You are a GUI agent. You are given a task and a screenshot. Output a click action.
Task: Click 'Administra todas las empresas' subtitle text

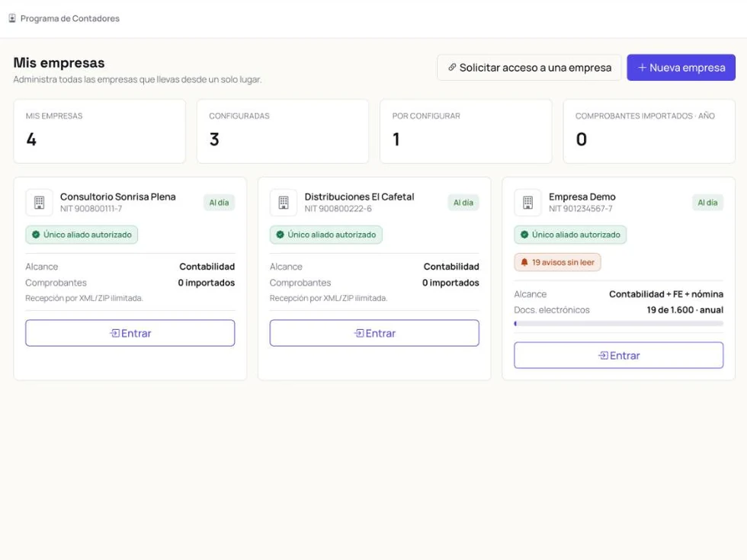(x=137, y=79)
